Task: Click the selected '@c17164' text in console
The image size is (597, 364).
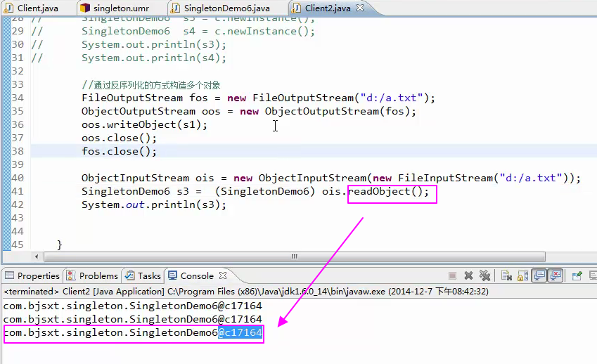Action: pos(240,333)
